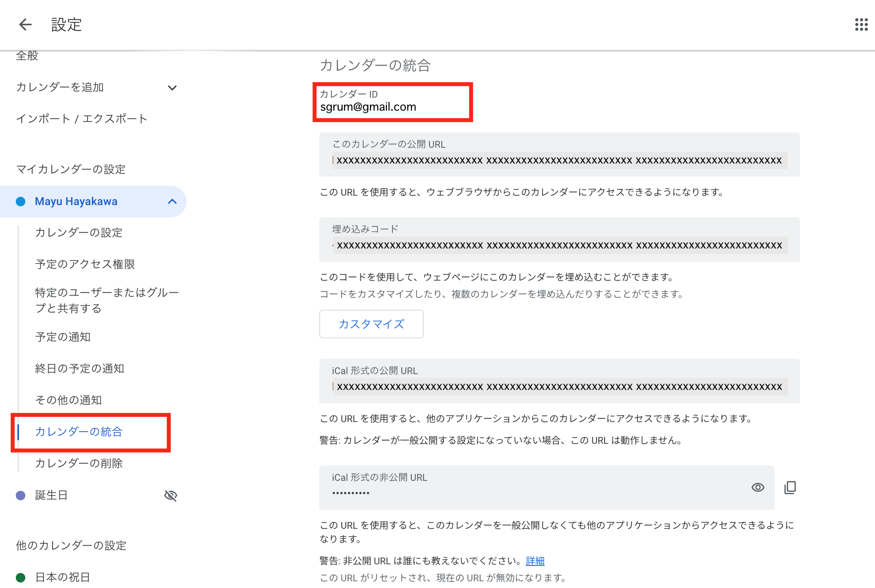This screenshot has height=588, width=875.
Task: Go to 予定のアクセス権限 section
Action: click(85, 264)
